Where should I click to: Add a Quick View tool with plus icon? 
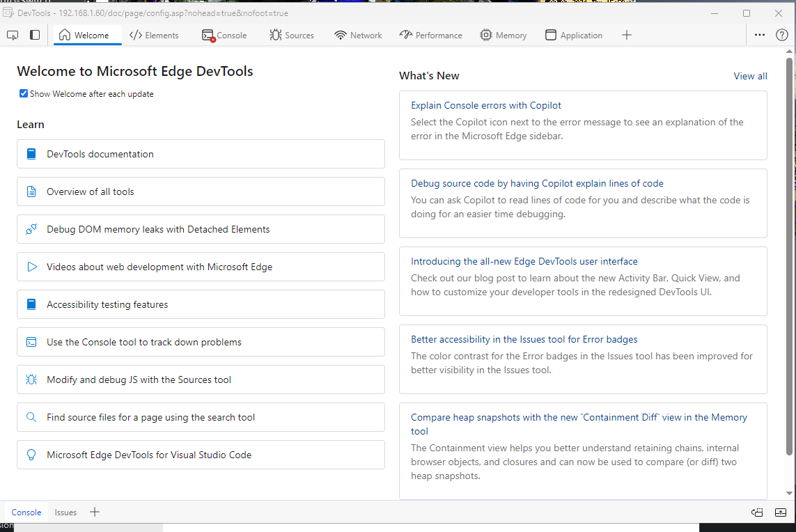pos(95,512)
